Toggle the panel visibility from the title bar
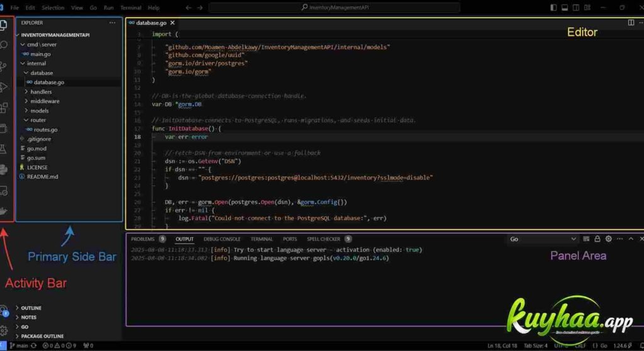The height and width of the screenshot is (351, 644). (565, 8)
